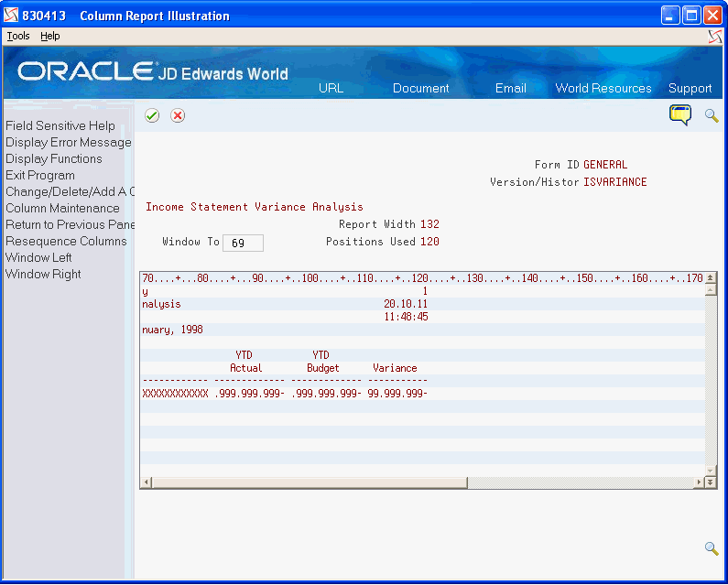Screen dimensions: 728x585
Task: Click the green checkmark OK icon
Action: point(152,115)
